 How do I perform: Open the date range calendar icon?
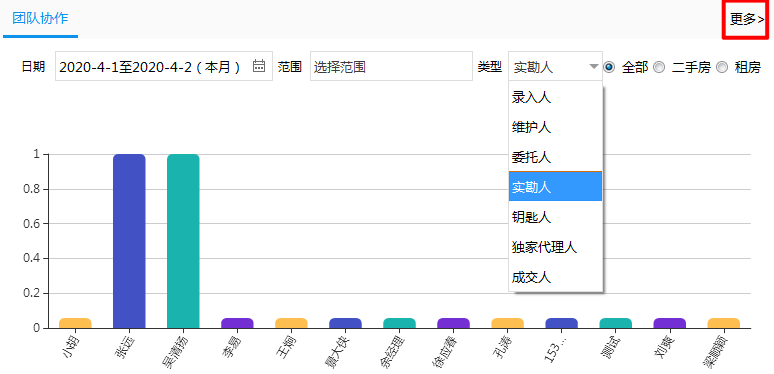click(x=259, y=66)
